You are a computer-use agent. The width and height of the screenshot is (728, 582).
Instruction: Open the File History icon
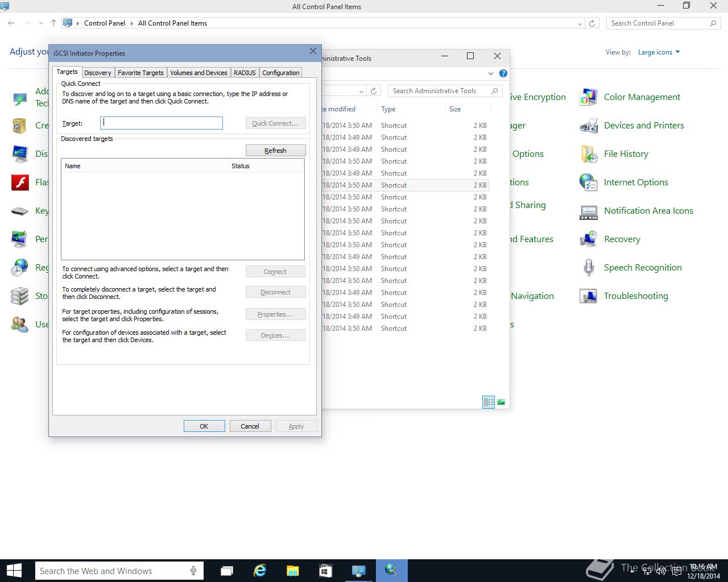click(588, 154)
